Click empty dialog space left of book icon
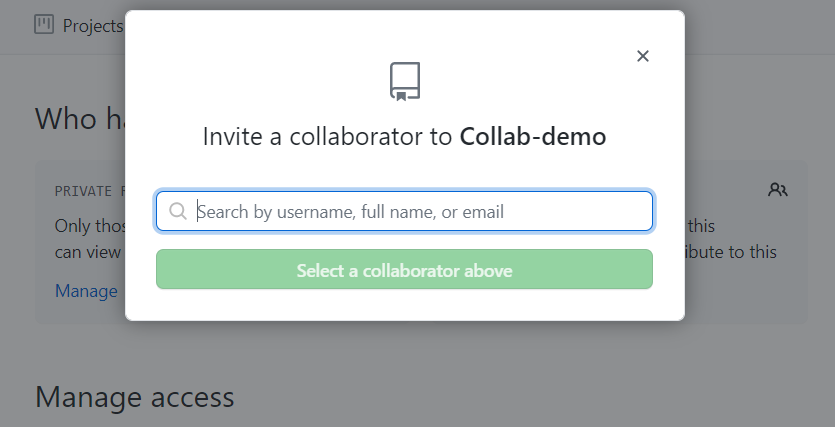This screenshot has height=427, width=835. click(250, 80)
